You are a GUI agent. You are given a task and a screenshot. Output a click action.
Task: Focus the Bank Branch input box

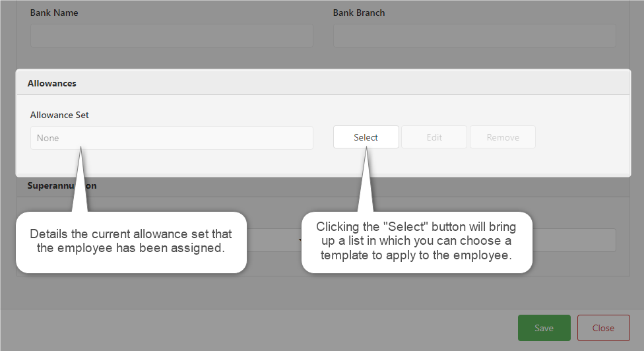[474, 36]
